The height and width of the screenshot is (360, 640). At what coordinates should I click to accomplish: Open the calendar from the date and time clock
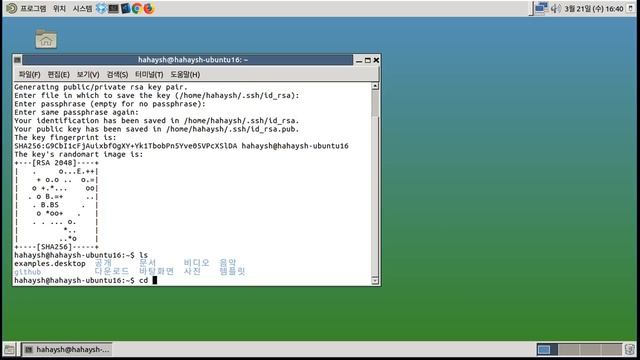[x=594, y=9]
